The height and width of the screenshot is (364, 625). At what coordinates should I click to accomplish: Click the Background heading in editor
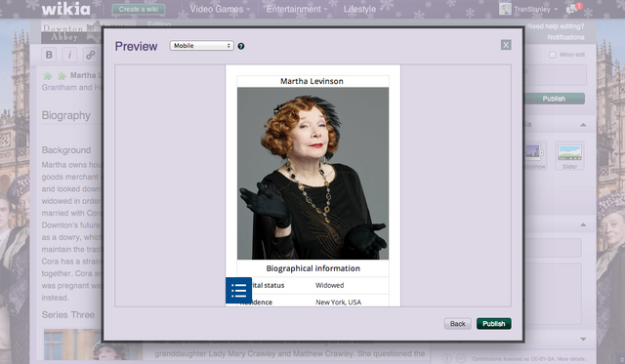(66, 150)
